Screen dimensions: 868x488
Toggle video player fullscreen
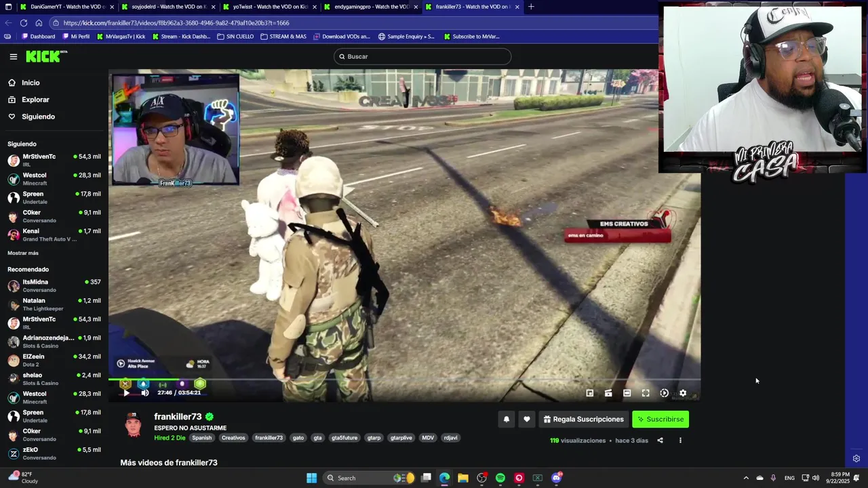click(646, 393)
